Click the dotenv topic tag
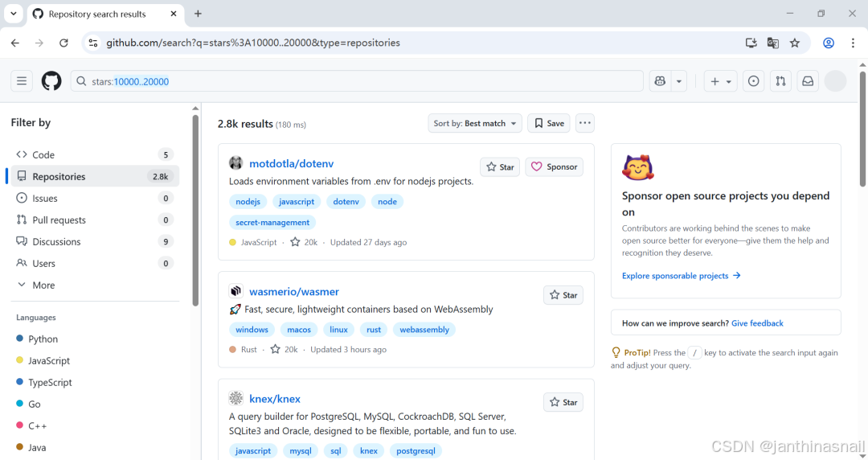The height and width of the screenshot is (460, 868). click(x=346, y=202)
